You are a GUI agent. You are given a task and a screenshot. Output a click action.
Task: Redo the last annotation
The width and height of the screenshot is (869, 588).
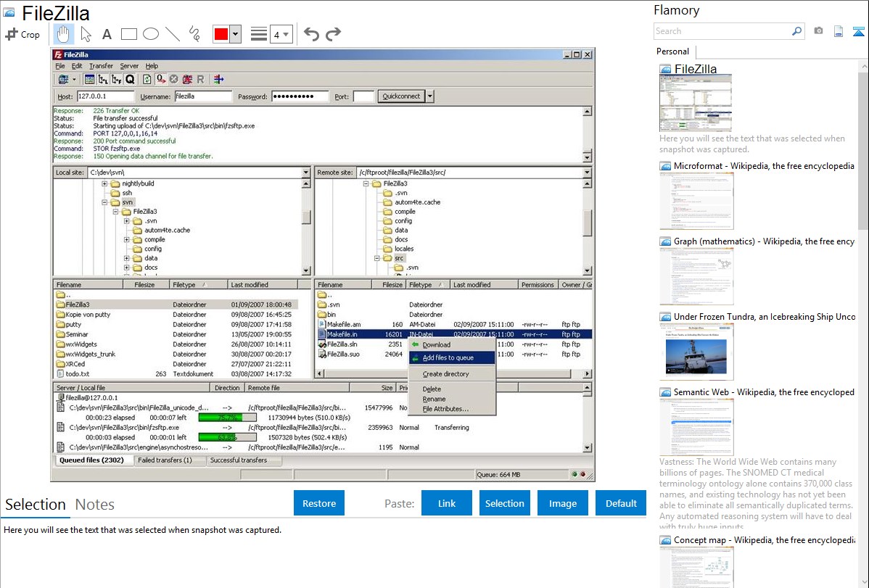333,34
